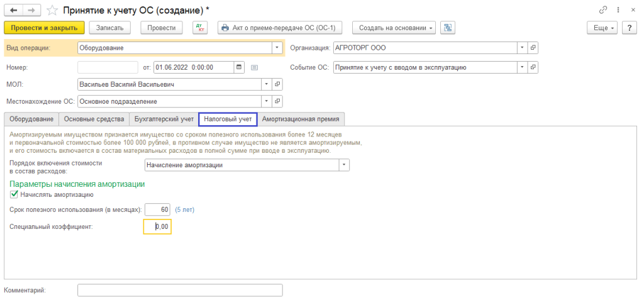Open МОЛ employee card icon
Image resolution: width=644 pixels, height=300 pixels.
[277, 84]
